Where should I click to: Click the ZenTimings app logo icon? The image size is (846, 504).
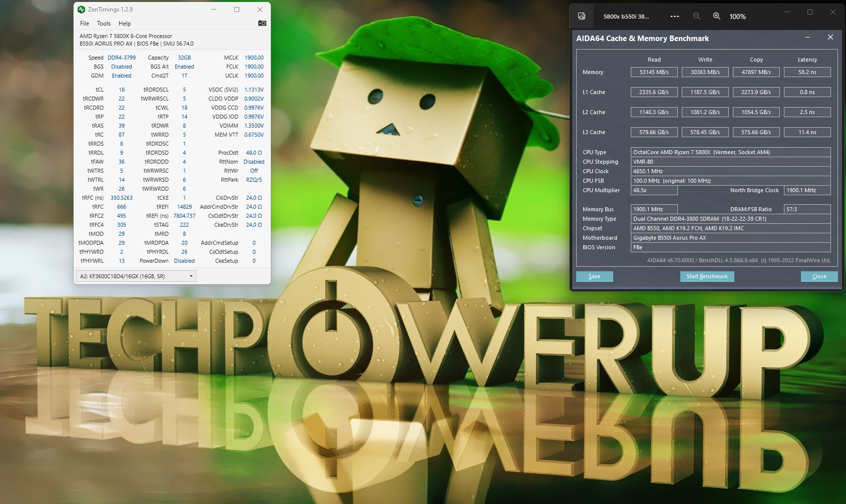click(x=82, y=10)
